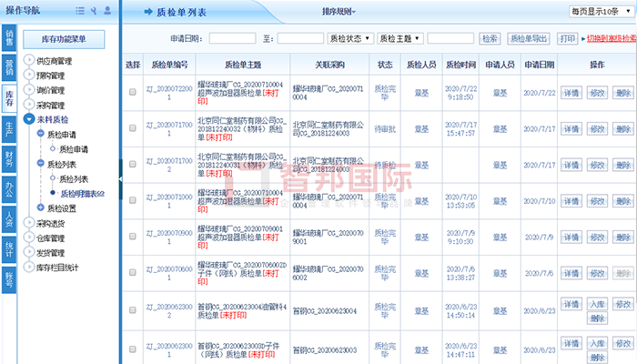Open the 排序规则 dropdown
The width and height of the screenshot is (637, 364).
click(339, 12)
